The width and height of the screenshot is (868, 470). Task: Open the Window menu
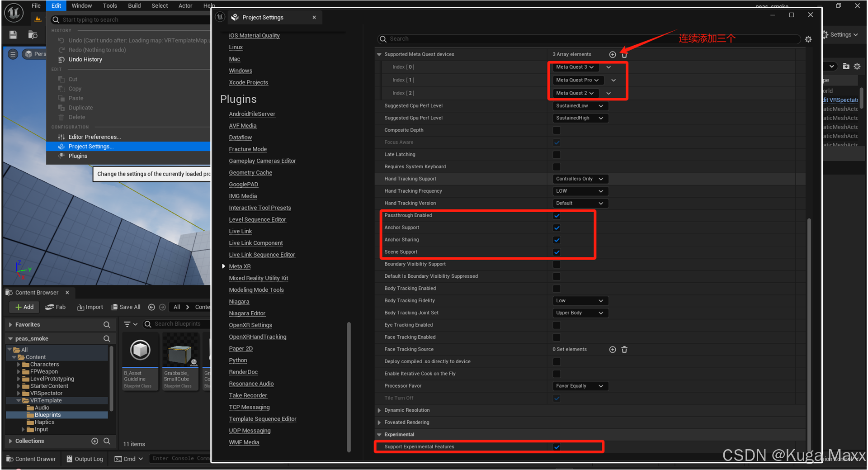[x=82, y=5]
